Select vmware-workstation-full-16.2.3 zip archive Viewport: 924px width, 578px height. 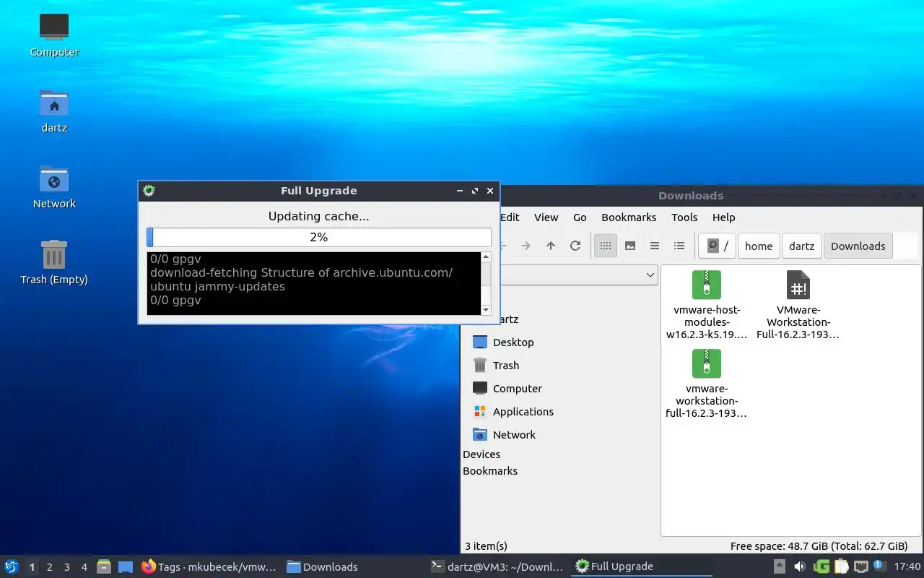pos(707,384)
